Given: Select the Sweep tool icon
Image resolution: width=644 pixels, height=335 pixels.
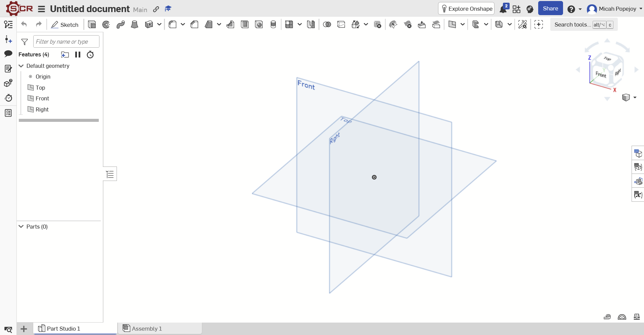Looking at the screenshot, I should click(121, 25).
